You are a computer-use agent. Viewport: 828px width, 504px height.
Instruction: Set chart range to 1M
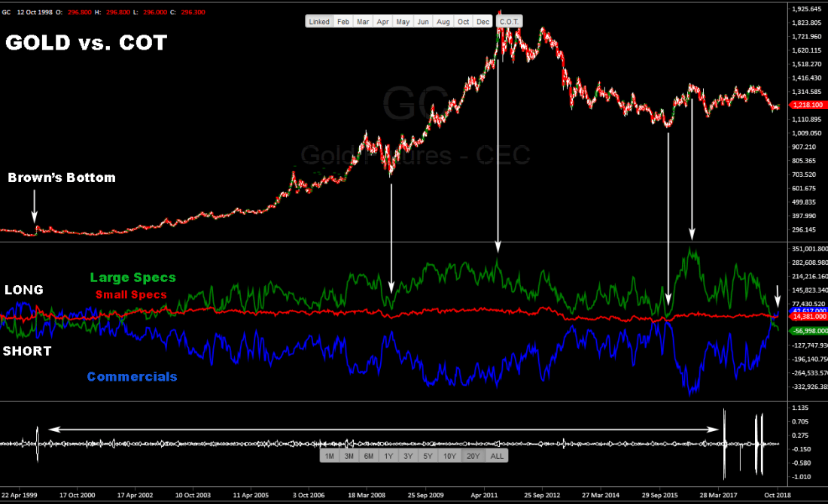tap(329, 456)
